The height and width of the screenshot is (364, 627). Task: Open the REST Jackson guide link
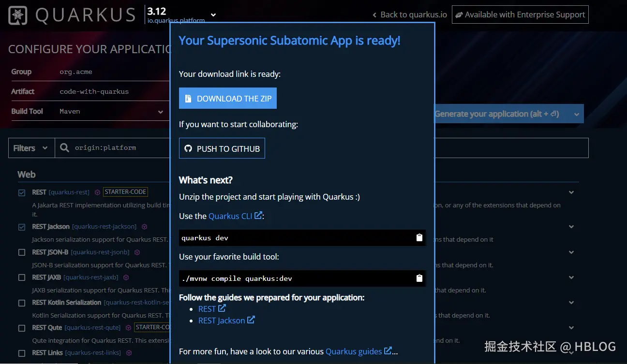click(222, 320)
